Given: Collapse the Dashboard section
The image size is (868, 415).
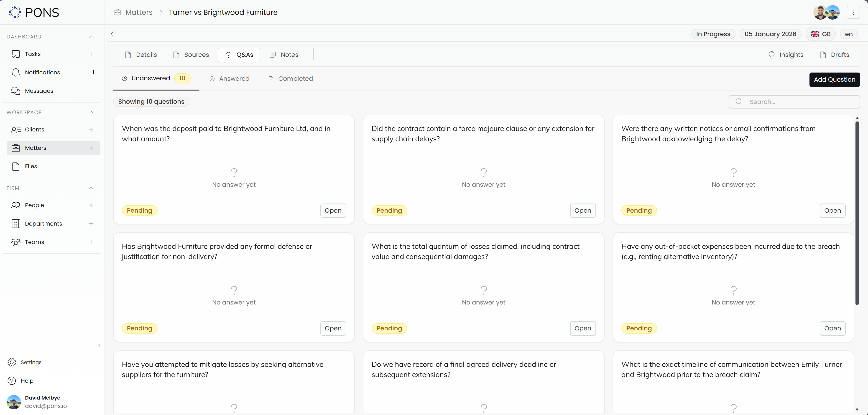Looking at the screenshot, I should [x=91, y=37].
